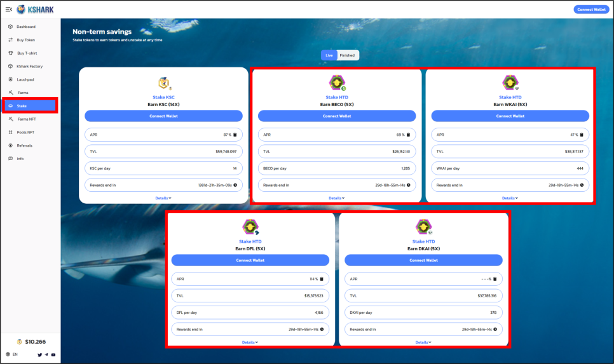Expand Details on the Earn WKAI card

pyautogui.click(x=510, y=198)
